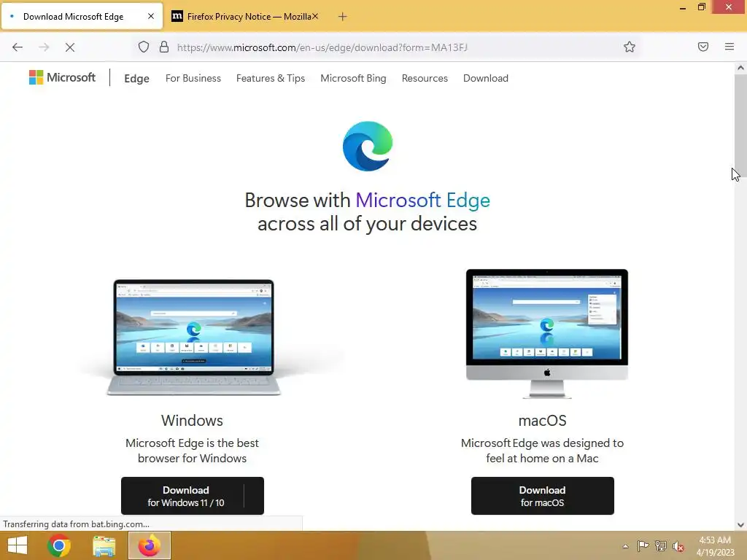The image size is (747, 560).
Task: Open a new tab with plus button
Action: pyautogui.click(x=343, y=17)
